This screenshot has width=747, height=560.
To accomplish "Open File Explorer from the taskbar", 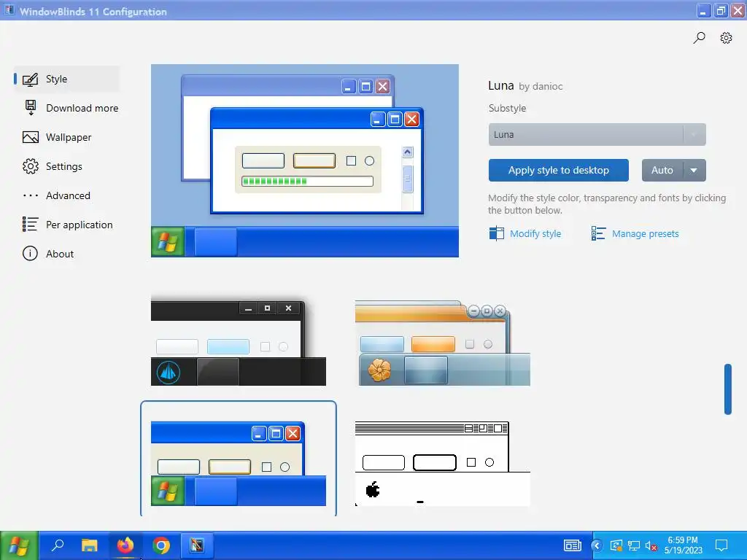I will [x=89, y=545].
